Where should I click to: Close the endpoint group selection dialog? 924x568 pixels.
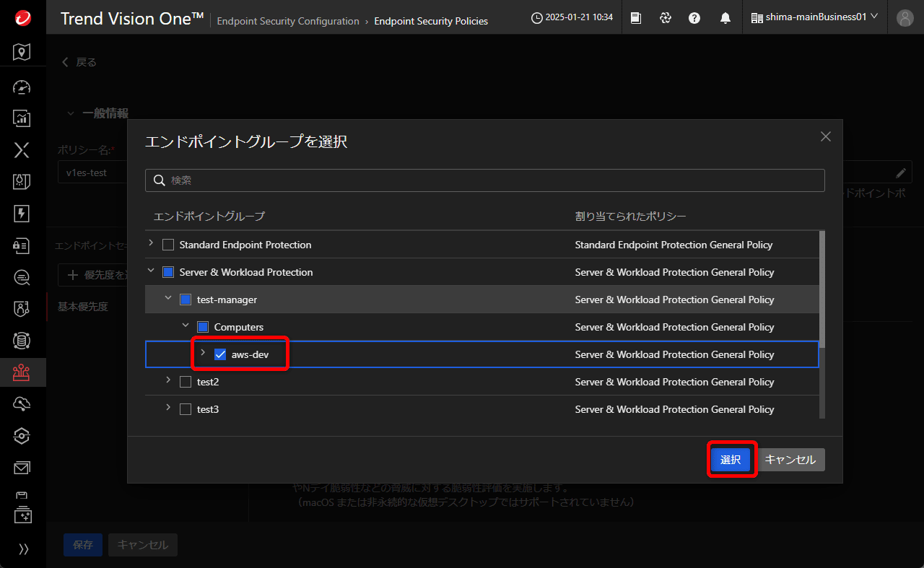tap(826, 136)
